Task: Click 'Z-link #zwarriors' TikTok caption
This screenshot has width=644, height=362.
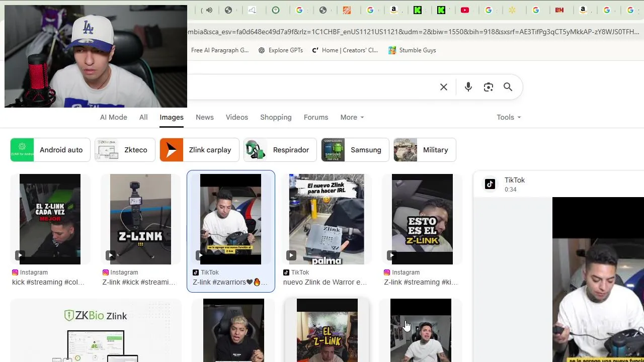Action: [230, 282]
